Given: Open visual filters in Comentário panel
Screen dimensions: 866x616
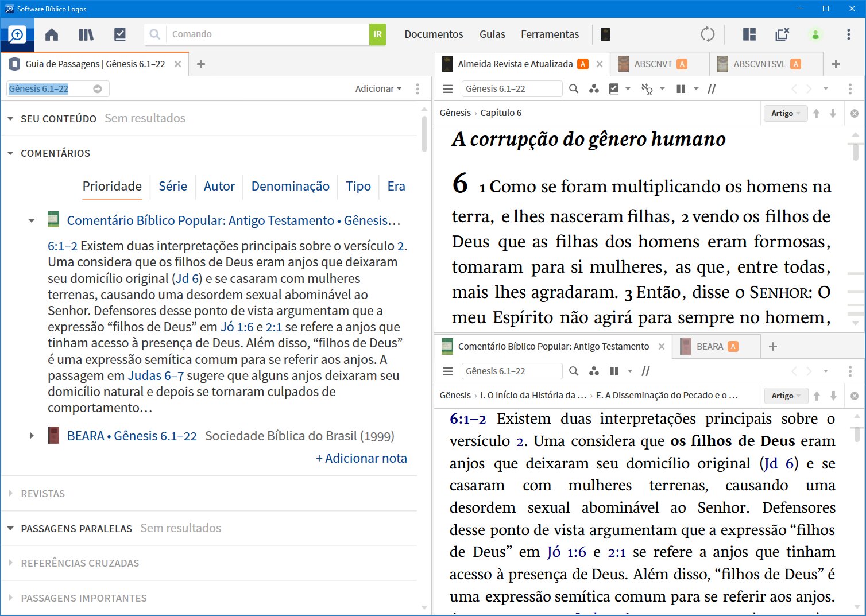Looking at the screenshot, I should coord(594,371).
